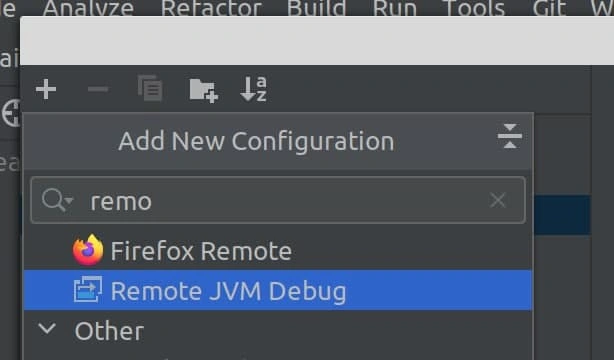The width and height of the screenshot is (614, 360).
Task: Click the collapse all icon in popup header
Action: [x=509, y=136]
